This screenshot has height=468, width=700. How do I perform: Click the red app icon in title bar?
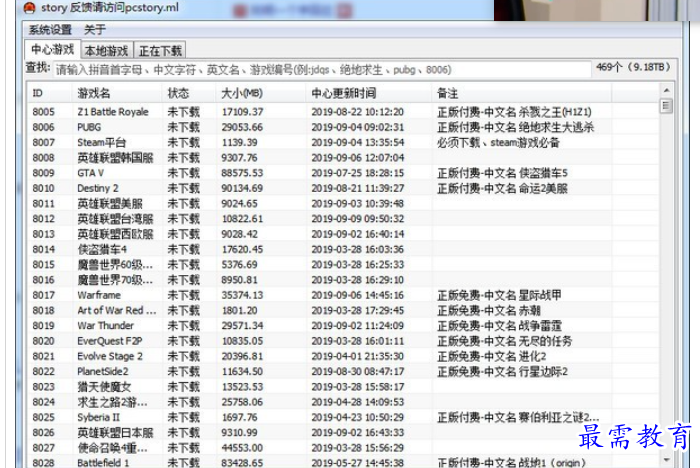(x=30, y=8)
